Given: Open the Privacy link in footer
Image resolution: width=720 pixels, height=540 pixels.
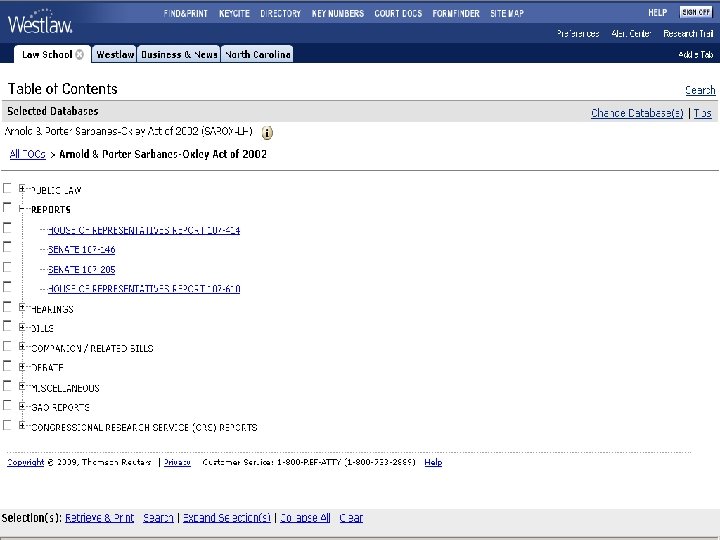Looking at the screenshot, I should point(177,462).
